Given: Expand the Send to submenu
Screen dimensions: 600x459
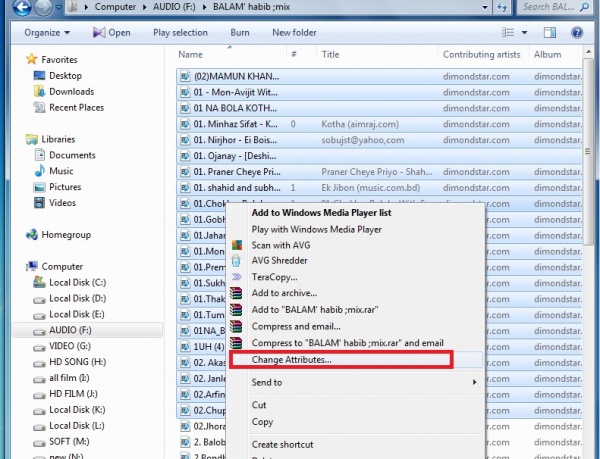Looking at the screenshot, I should [355, 382].
